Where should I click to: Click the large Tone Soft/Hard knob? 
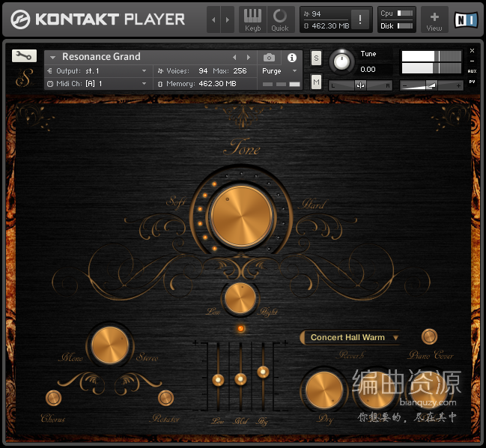[241, 217]
